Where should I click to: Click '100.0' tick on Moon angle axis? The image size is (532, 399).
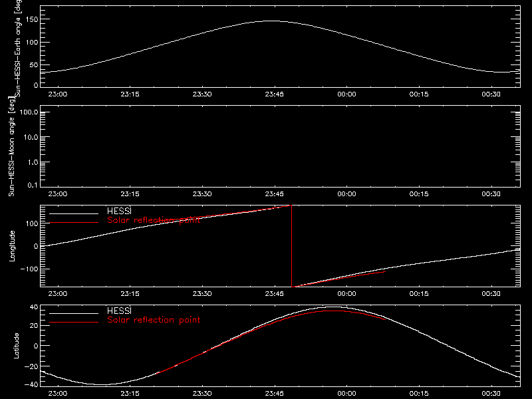click(29, 112)
